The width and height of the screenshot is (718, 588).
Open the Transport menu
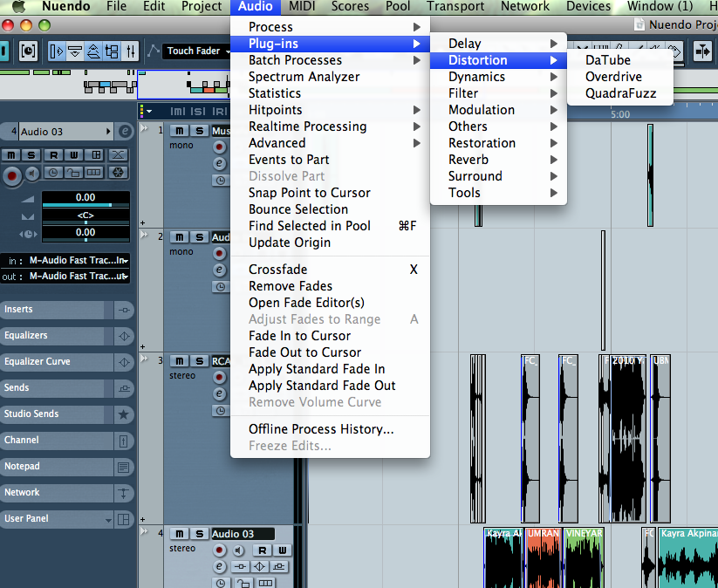coord(455,6)
